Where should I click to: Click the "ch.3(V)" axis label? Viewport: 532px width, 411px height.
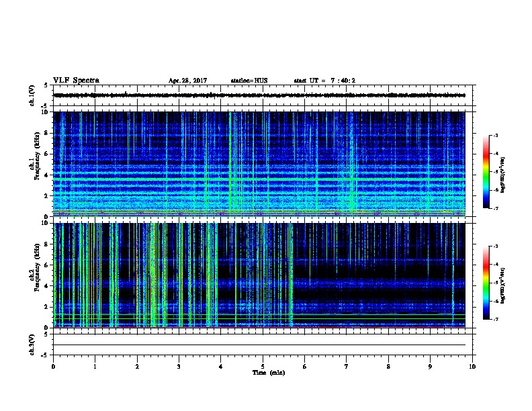(32, 345)
